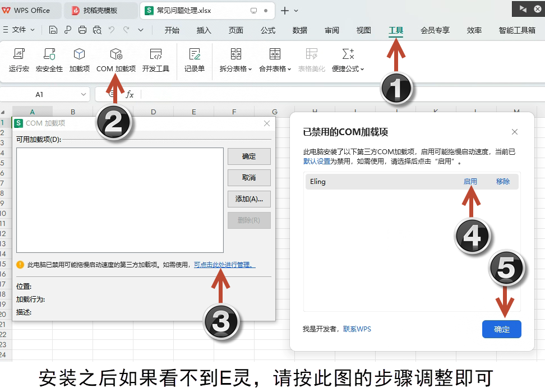Open the 记录单 record form tool

tap(195, 60)
